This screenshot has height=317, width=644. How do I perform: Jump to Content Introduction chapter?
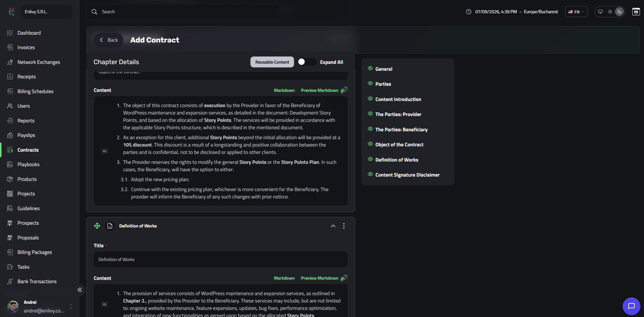[398, 99]
